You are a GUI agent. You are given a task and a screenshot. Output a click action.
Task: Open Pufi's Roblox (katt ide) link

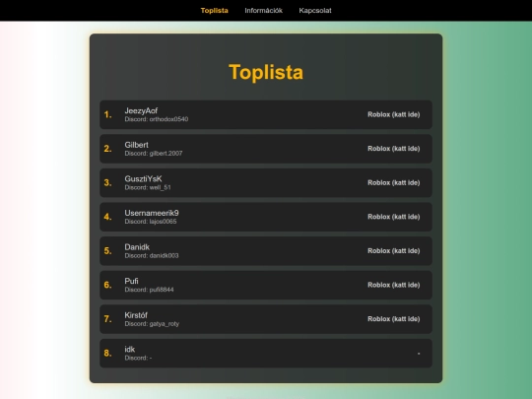click(x=393, y=285)
